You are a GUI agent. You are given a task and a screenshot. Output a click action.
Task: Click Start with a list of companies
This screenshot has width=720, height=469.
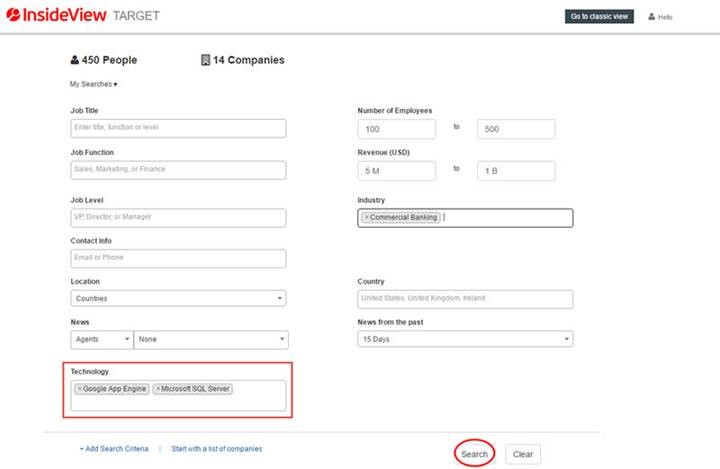(x=217, y=449)
